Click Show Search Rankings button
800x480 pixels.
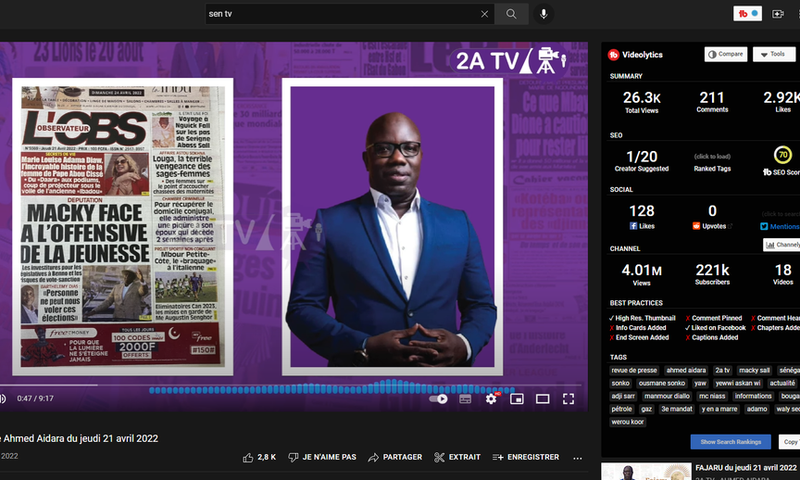point(731,442)
